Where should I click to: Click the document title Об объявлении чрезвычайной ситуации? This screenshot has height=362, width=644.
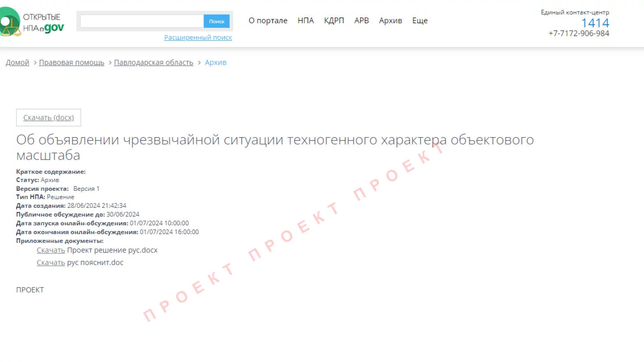(275, 147)
